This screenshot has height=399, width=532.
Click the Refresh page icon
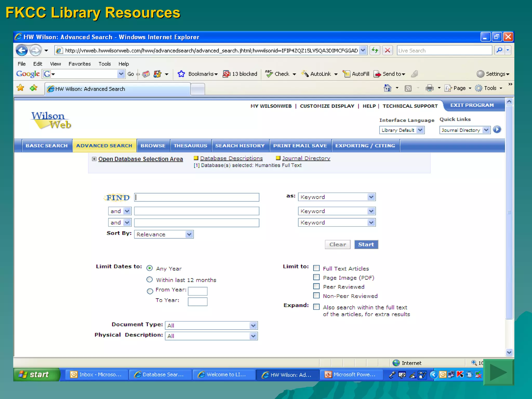(x=375, y=50)
